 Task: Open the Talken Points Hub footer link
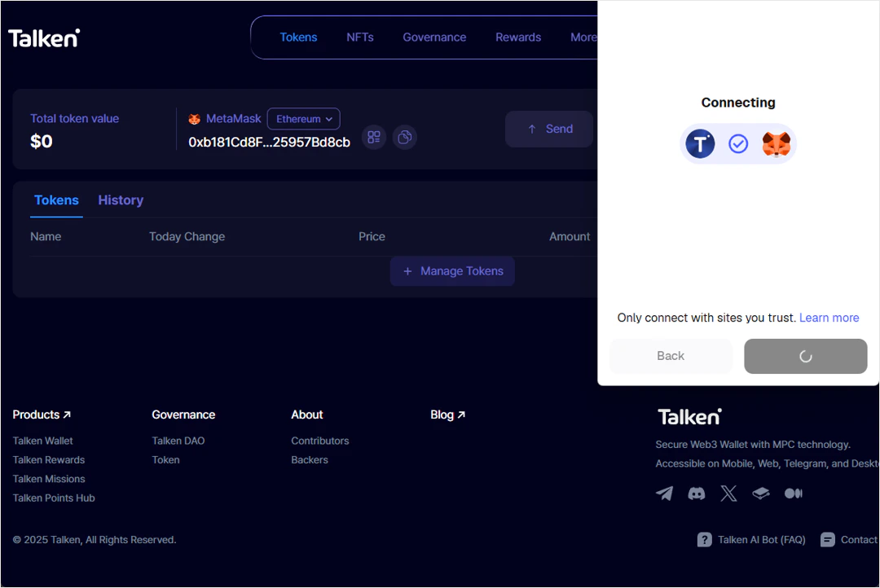tap(54, 498)
